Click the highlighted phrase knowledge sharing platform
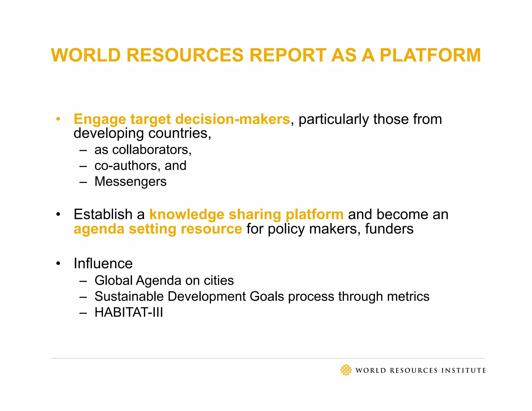The height and width of the screenshot is (411, 532). (x=246, y=215)
